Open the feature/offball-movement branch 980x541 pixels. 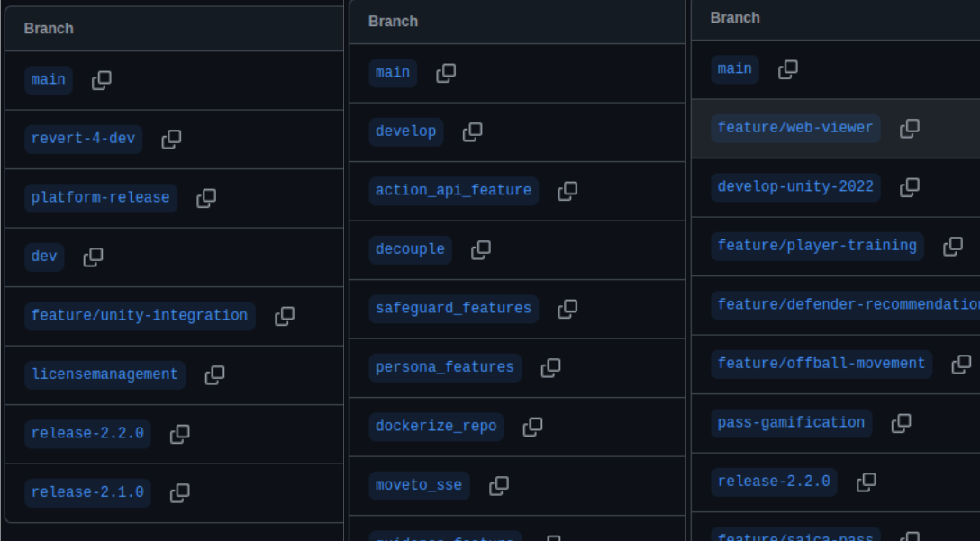point(821,365)
